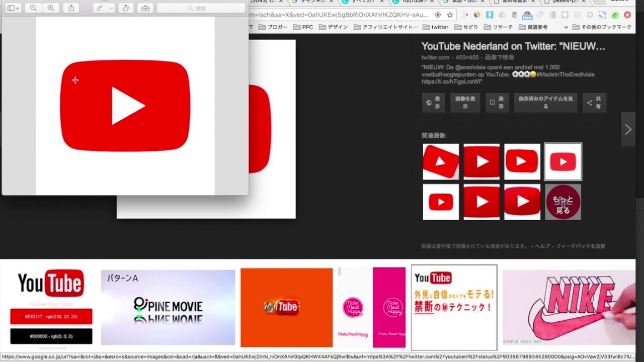
Task: Click extension icon with New badge
Action: pyautogui.click(x=527, y=15)
